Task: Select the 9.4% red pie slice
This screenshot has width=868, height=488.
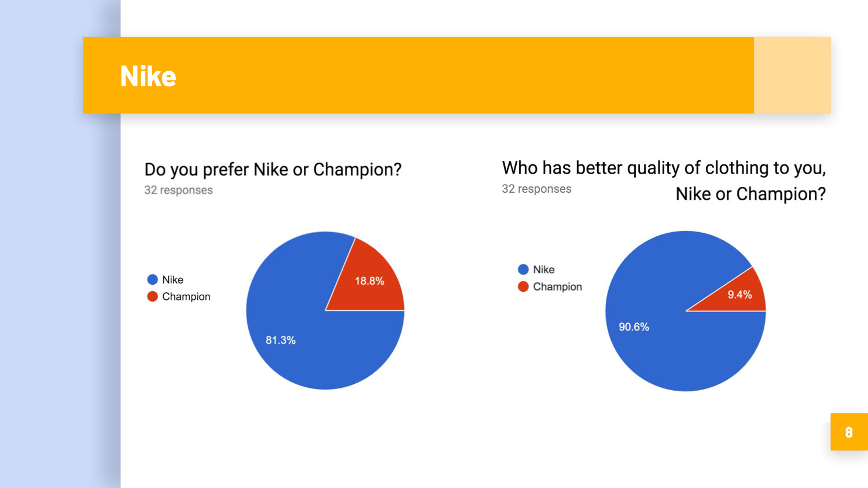Action: point(739,295)
